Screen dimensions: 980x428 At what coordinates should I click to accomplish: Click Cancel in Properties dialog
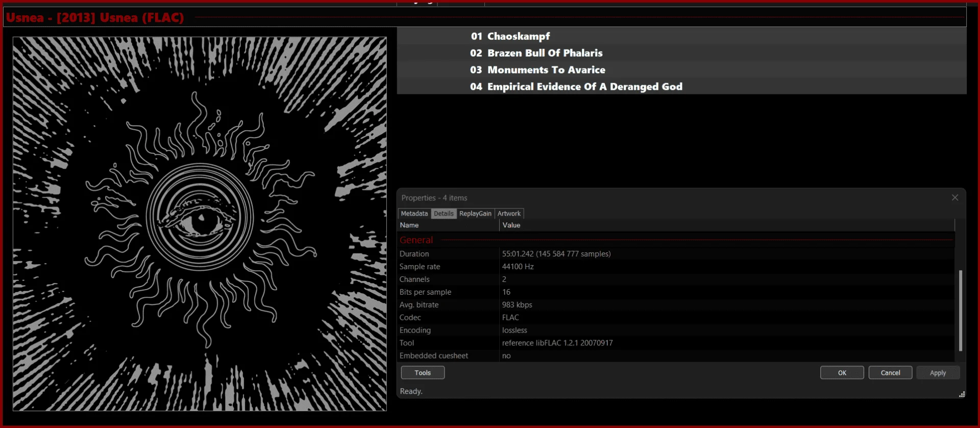point(891,373)
